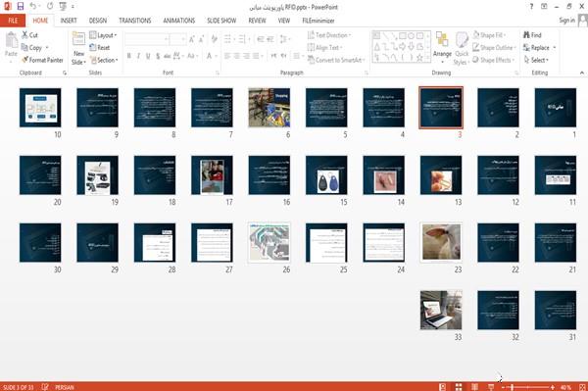Screen dimensions: 588x391
Task: Open the Shape Outline dropdown
Action: (494, 48)
